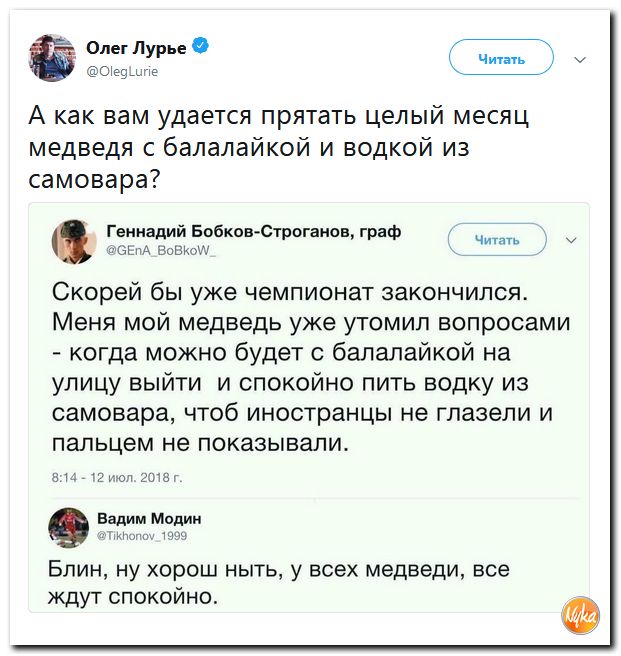Open Геннадий Бобков-Строганов's avatar picture
The width and height of the screenshot is (621, 656).
pyautogui.click(x=72, y=240)
